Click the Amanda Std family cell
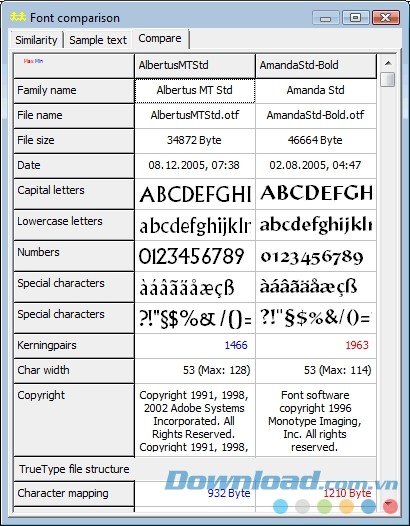 tap(316, 91)
